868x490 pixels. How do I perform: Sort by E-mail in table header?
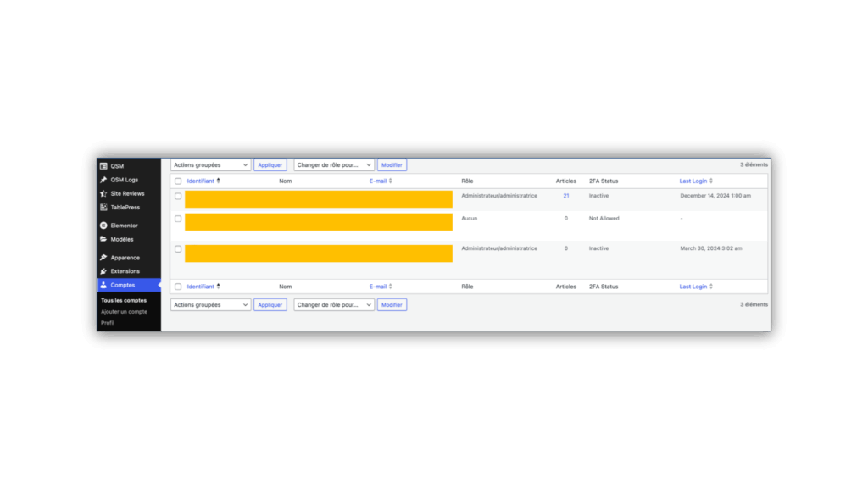pyautogui.click(x=378, y=181)
